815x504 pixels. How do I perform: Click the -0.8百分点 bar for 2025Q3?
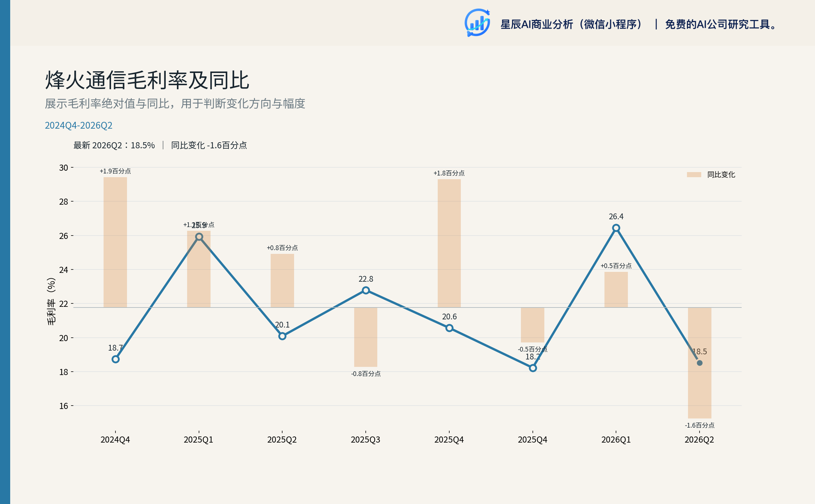pyautogui.click(x=366, y=337)
